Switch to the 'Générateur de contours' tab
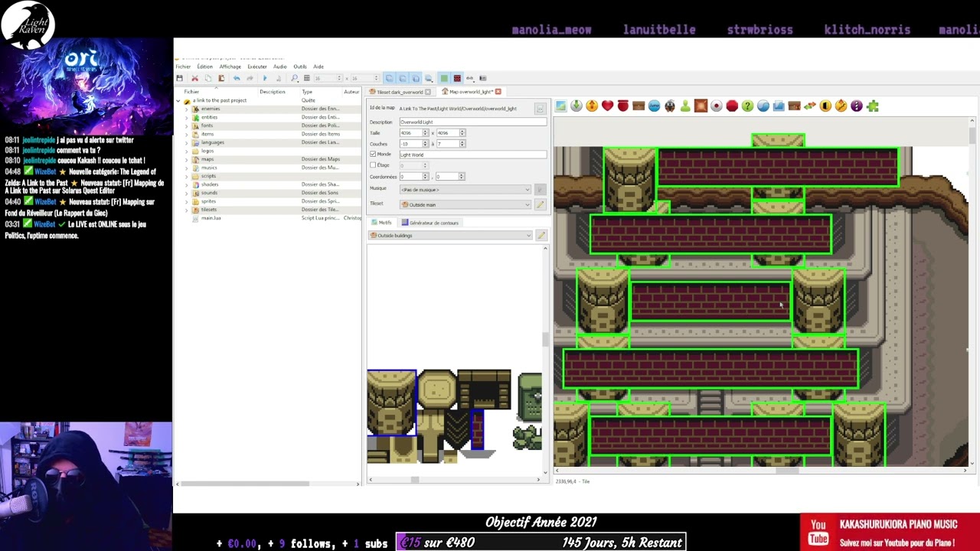The image size is (980, 551). point(430,223)
